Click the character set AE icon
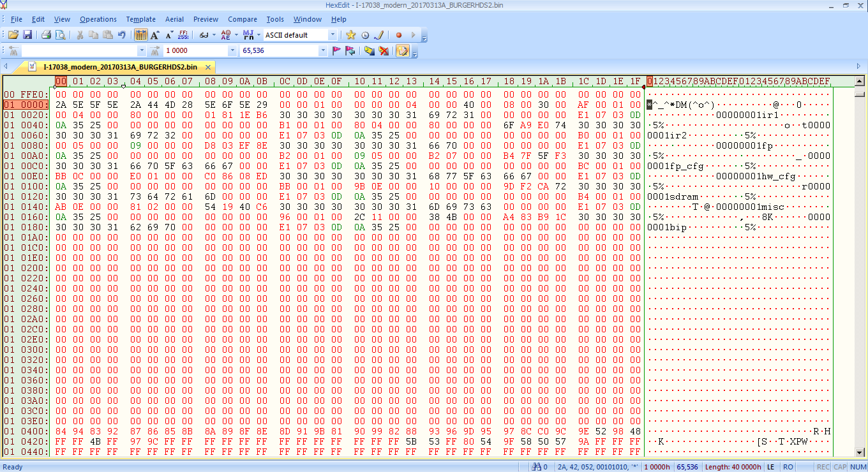Viewport: 868px width, 472px height. click(225, 35)
